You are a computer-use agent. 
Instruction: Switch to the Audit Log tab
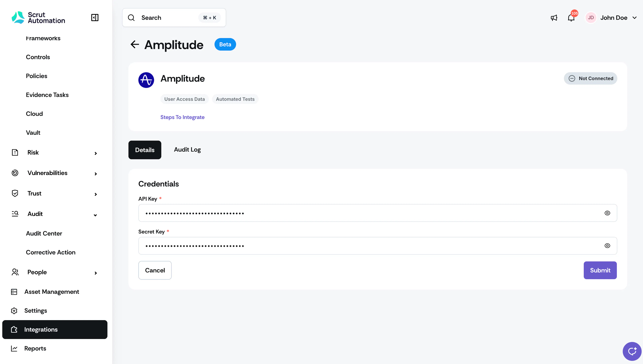coord(187,149)
